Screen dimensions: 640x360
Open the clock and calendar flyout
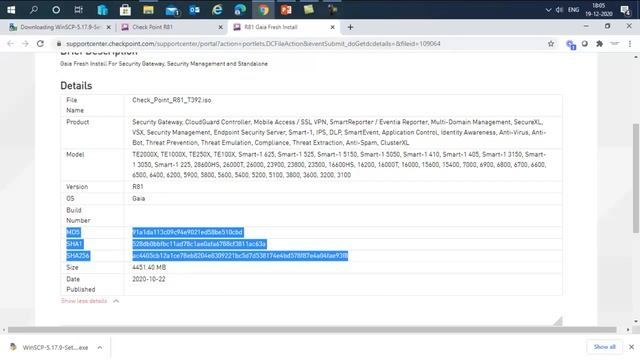coord(598,9)
